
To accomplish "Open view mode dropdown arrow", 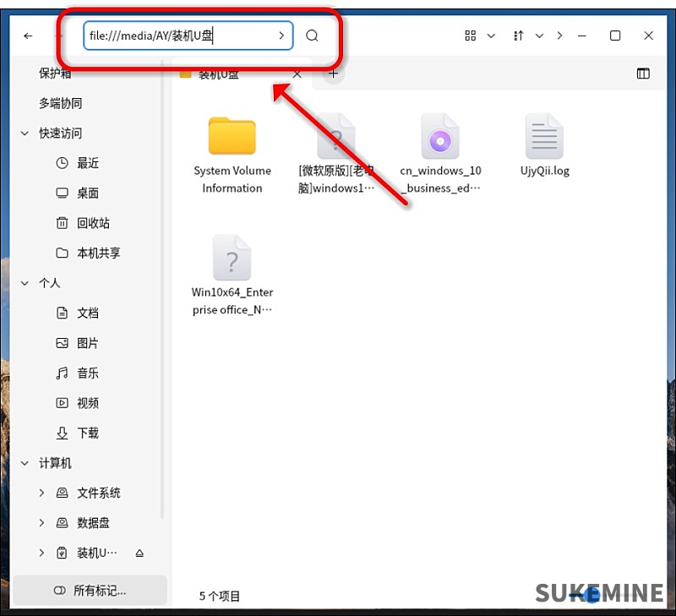I will coord(492,35).
